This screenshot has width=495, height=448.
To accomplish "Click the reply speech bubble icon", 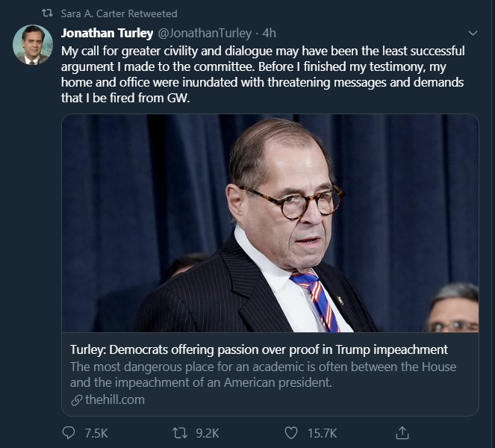I will [69, 432].
